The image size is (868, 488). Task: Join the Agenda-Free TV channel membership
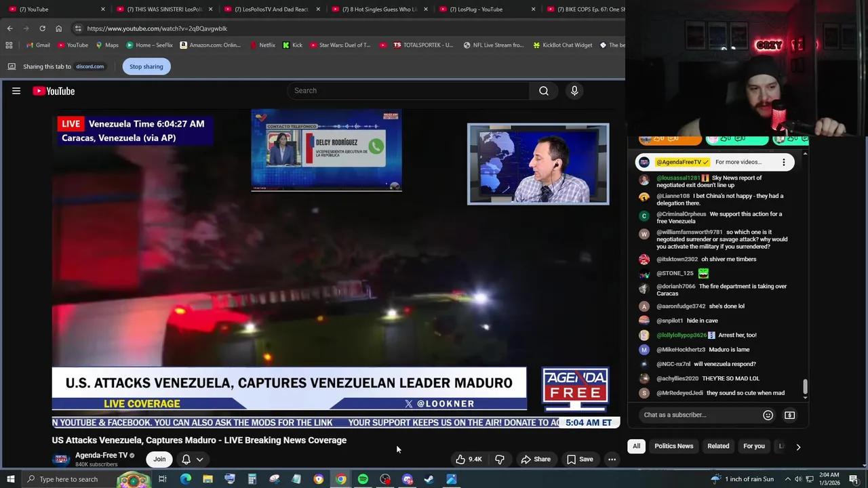click(159, 460)
